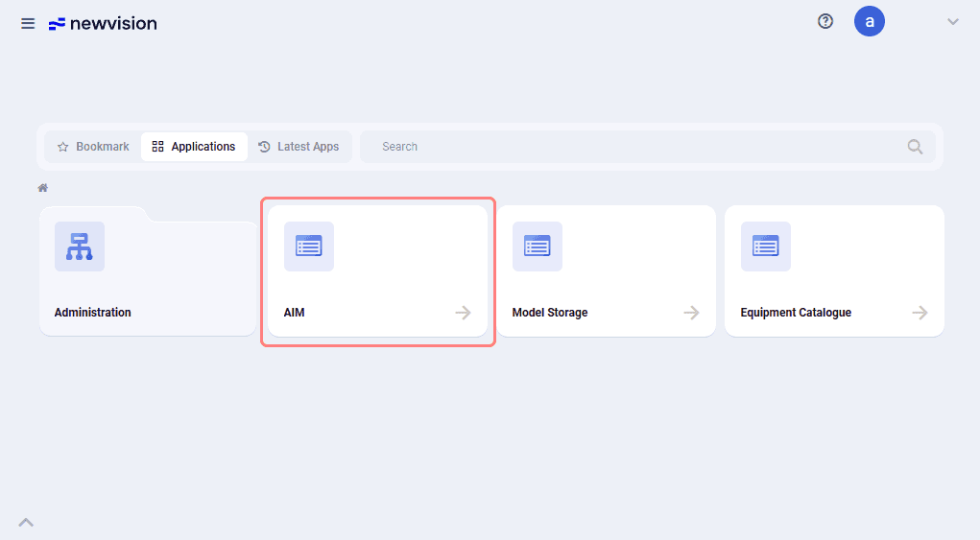Open the help question mark icon

(825, 22)
